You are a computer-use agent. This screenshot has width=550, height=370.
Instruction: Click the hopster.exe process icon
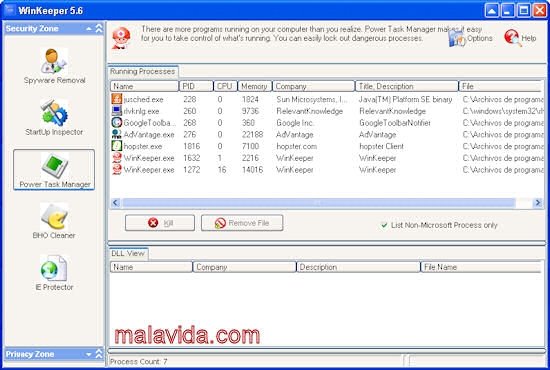coord(116,146)
